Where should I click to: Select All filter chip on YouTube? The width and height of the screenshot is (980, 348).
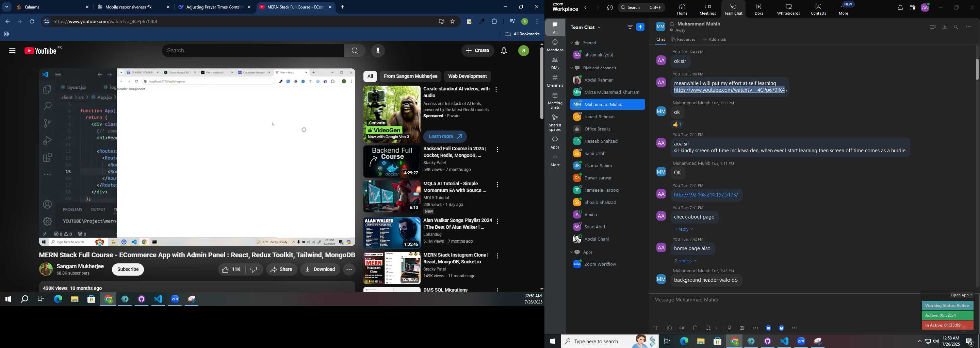[370, 76]
